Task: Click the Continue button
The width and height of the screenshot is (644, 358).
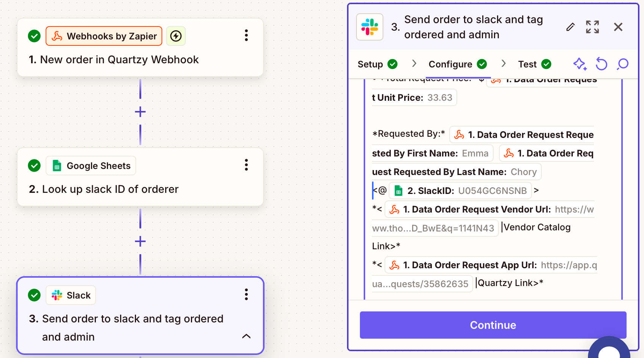Action: pos(493,325)
